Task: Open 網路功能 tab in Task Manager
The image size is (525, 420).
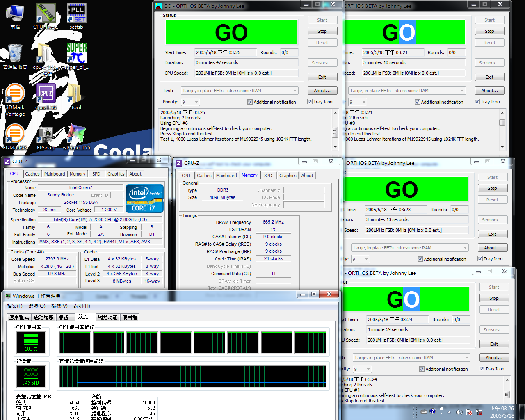Action: (107, 317)
